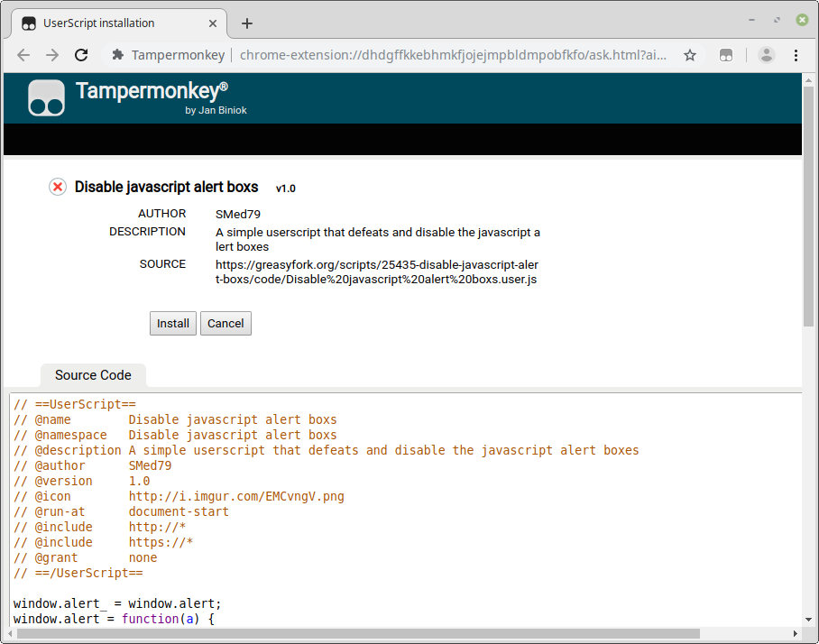Close the UserScript installation tab
The width and height of the screenshot is (819, 644).
(x=213, y=23)
